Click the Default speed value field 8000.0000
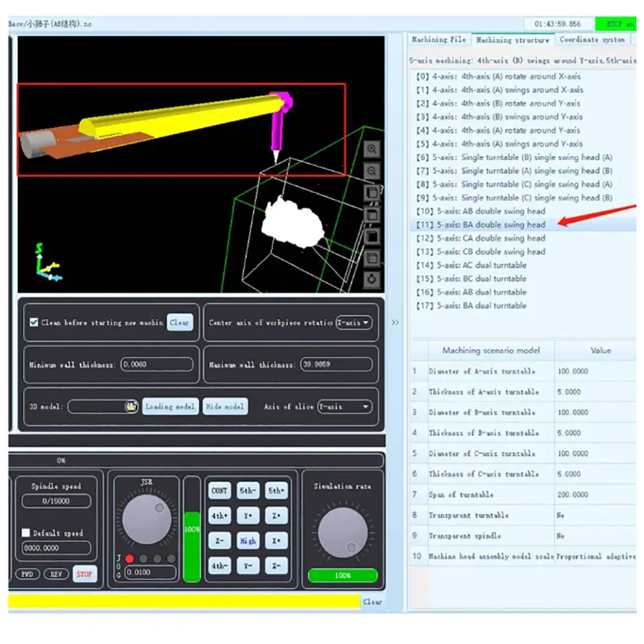644x644 pixels. (x=56, y=548)
